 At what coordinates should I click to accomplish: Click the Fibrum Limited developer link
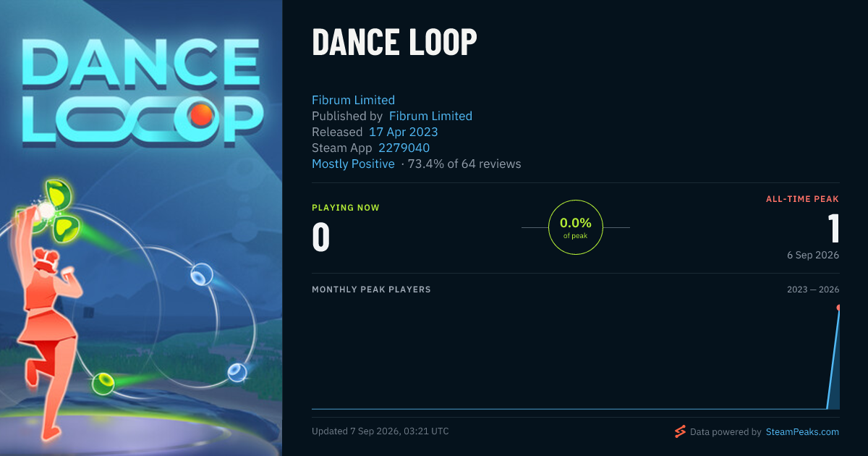353,100
